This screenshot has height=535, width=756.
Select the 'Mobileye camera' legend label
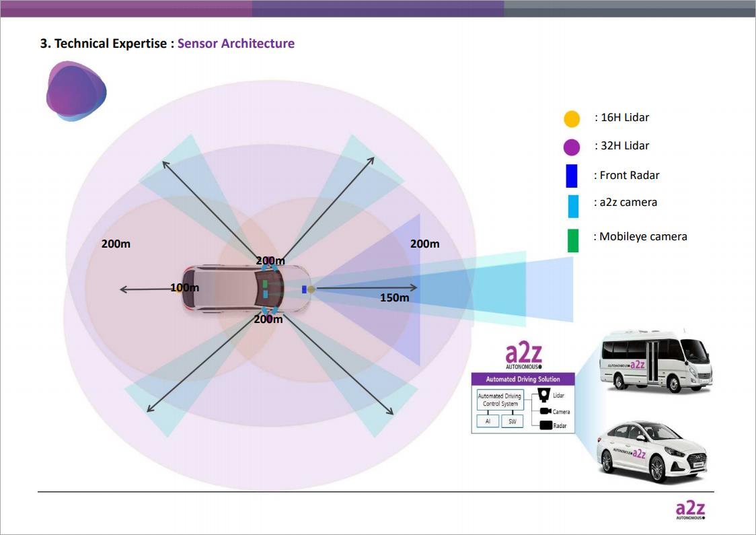tap(643, 236)
